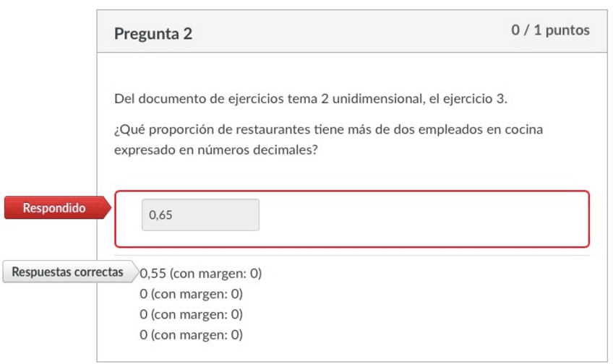Click the line starting ¿Qué proporción de restaurantes

328,130
